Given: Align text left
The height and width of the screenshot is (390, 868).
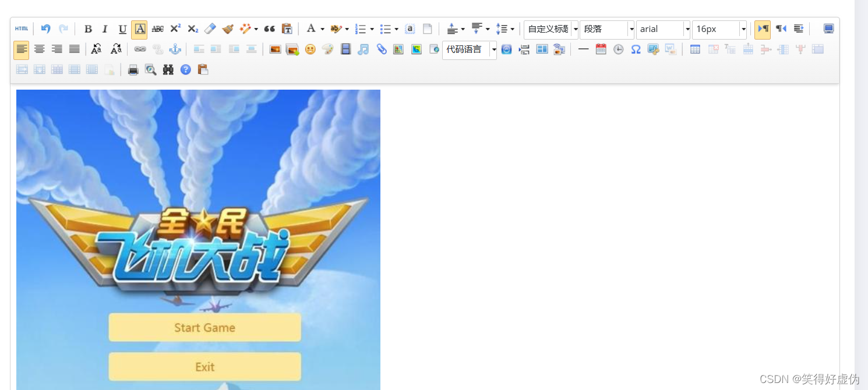Looking at the screenshot, I should click(22, 49).
